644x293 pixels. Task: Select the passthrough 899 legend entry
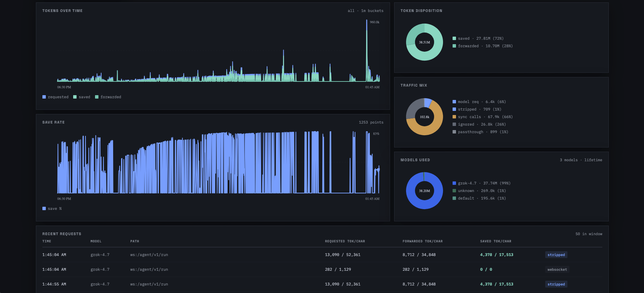pyautogui.click(x=480, y=132)
